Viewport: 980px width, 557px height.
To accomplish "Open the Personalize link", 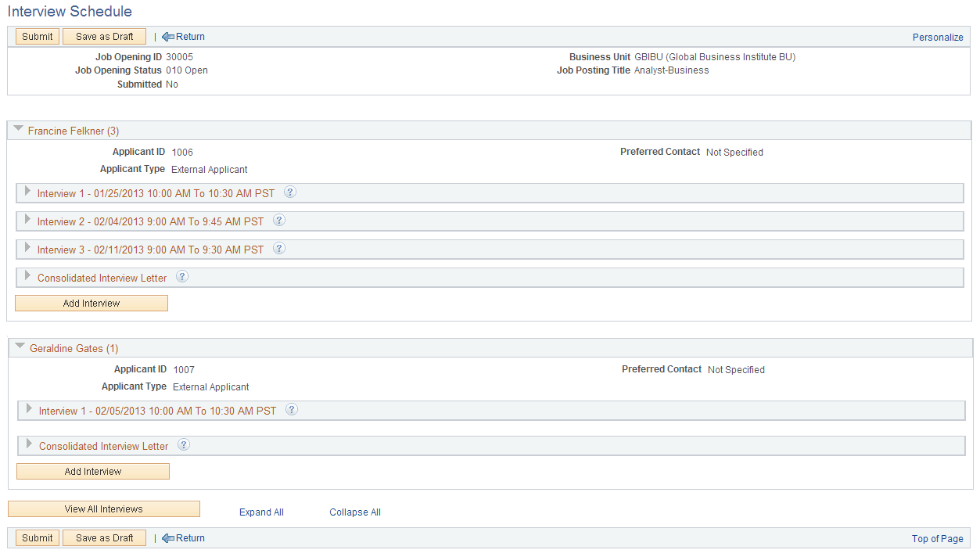I will 937,37.
